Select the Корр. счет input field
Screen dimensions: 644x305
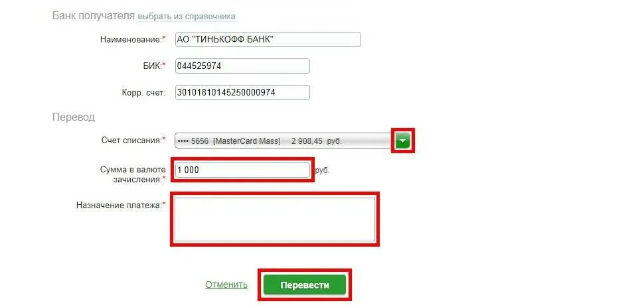coord(242,92)
